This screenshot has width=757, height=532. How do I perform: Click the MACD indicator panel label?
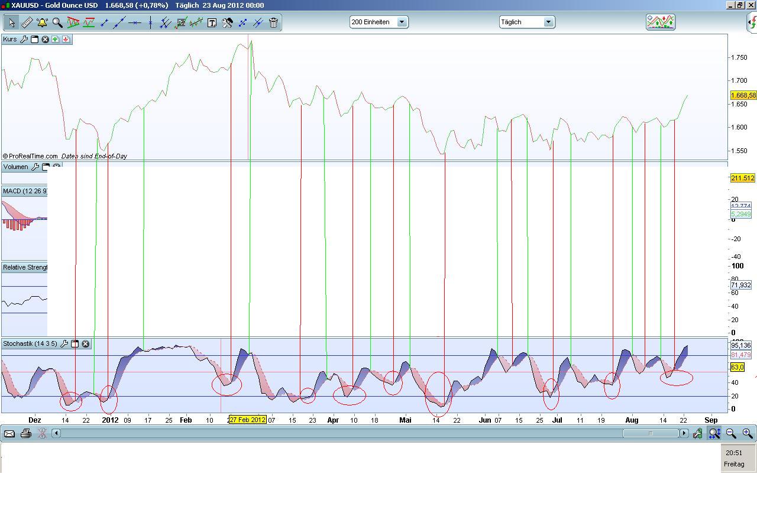24,191
